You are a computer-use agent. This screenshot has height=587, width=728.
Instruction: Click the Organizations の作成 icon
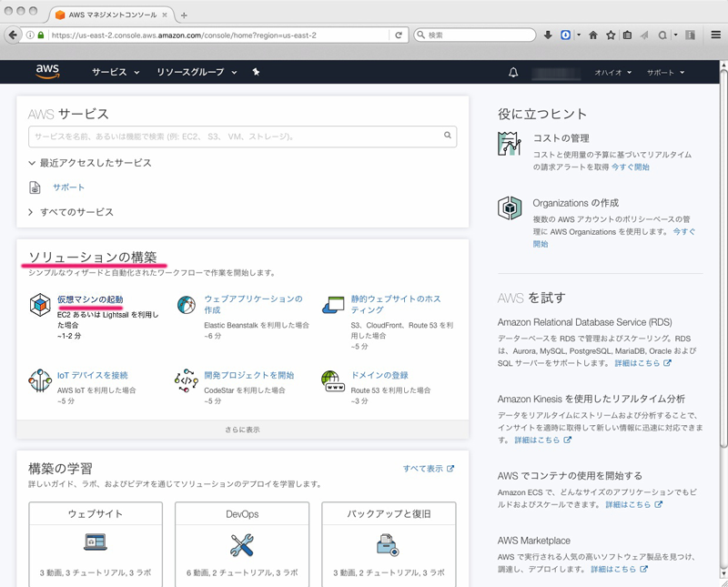510,207
